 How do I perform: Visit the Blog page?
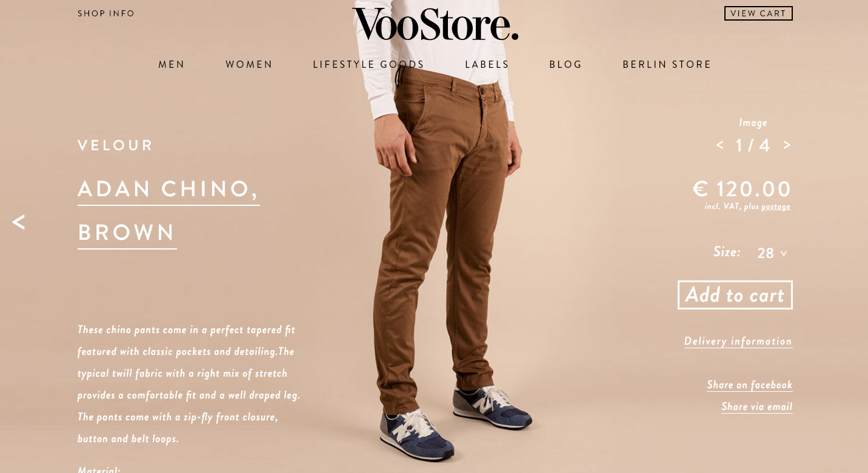[x=566, y=64]
